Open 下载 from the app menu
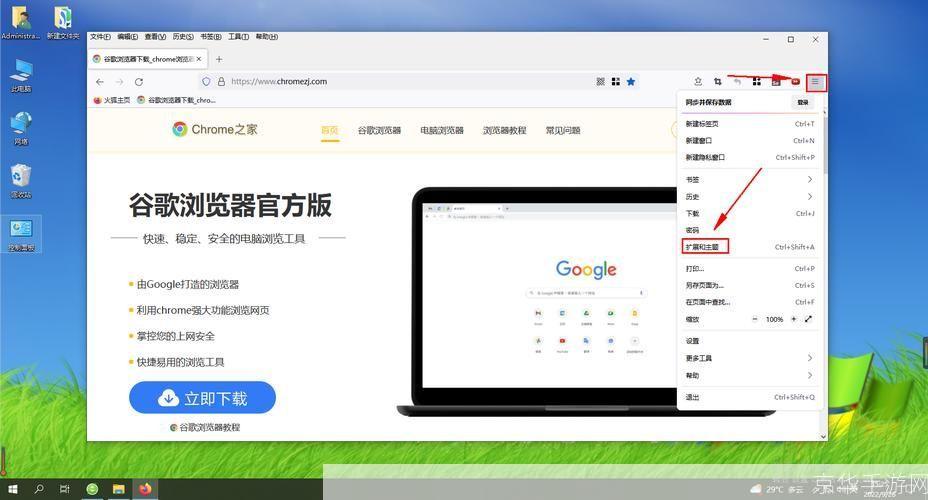Screen dimensions: 928x500 pos(749,213)
